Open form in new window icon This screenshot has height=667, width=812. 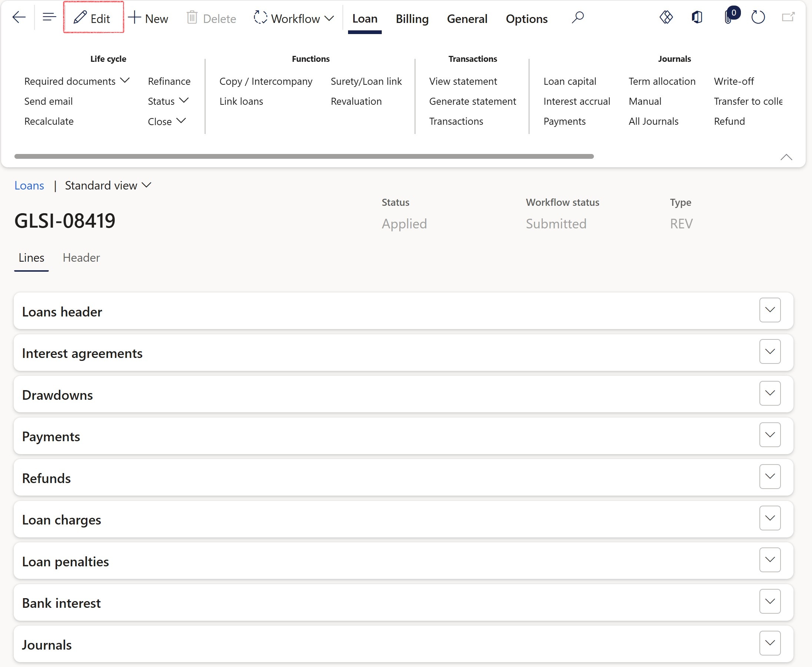tap(788, 17)
